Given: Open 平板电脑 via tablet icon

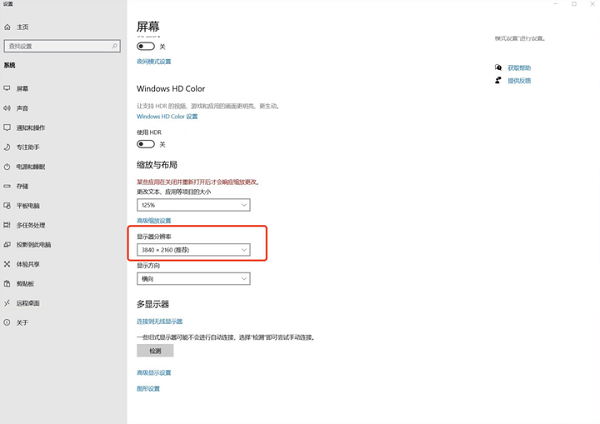Looking at the screenshot, I should [x=7, y=205].
